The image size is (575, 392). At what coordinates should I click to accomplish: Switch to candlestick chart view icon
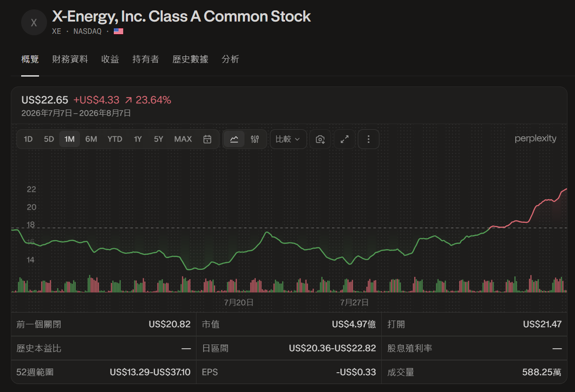coord(255,139)
